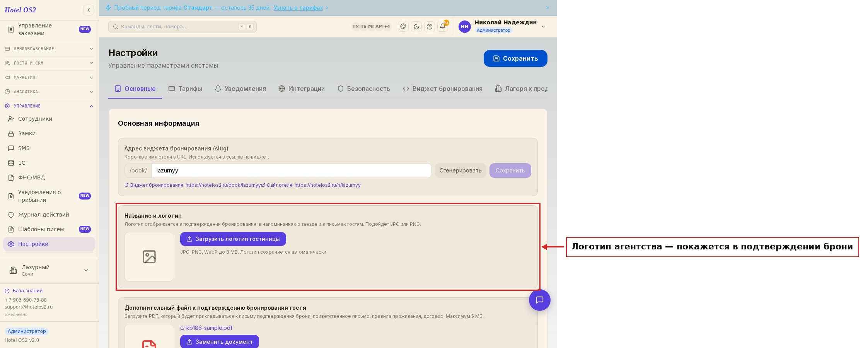Click the AM team member avatar
Screen dimensions: 868x348
pyautogui.click(x=379, y=27)
